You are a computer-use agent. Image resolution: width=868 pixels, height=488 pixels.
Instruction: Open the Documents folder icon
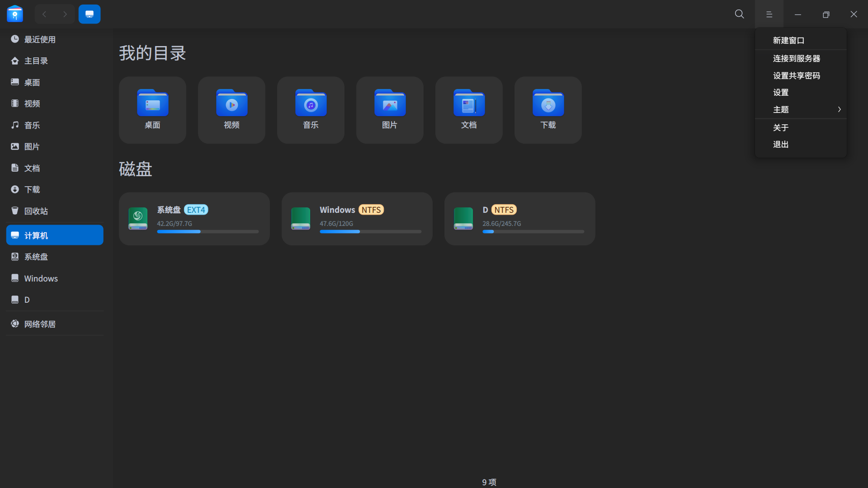point(469,104)
